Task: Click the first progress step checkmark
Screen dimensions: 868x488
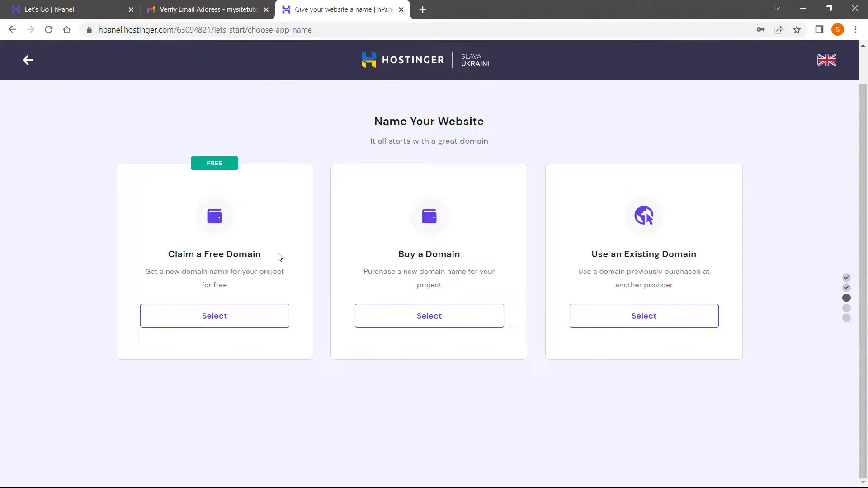Action: (x=847, y=278)
